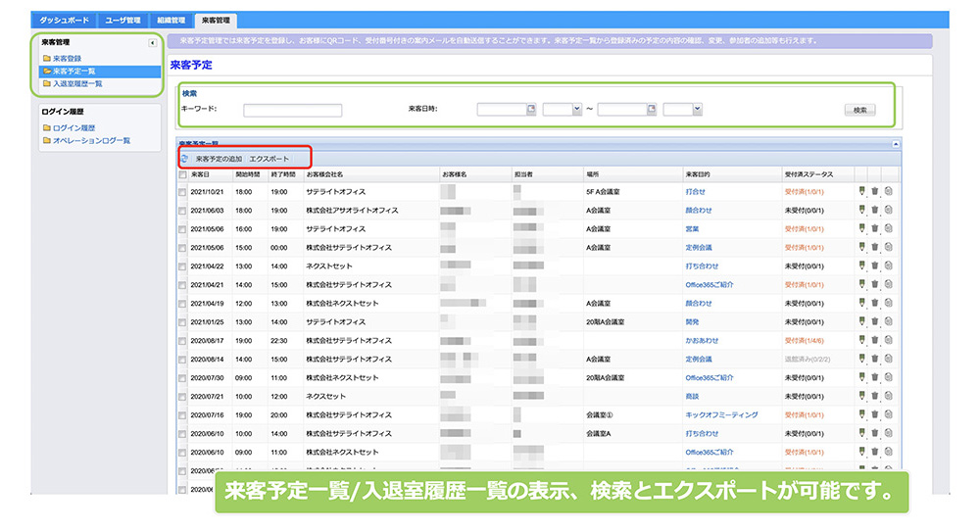Open the 商談 visit purpose link
Screen dimensions: 980x532
tap(692, 396)
